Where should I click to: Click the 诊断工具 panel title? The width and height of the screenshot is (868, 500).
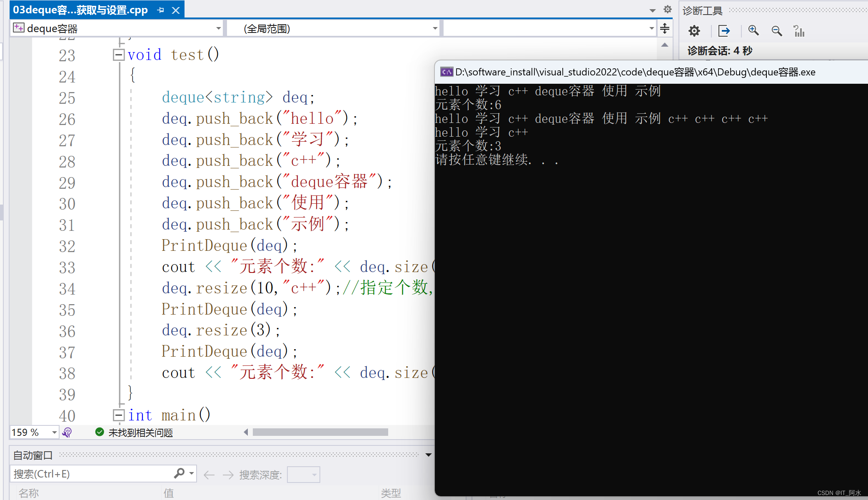[702, 10]
